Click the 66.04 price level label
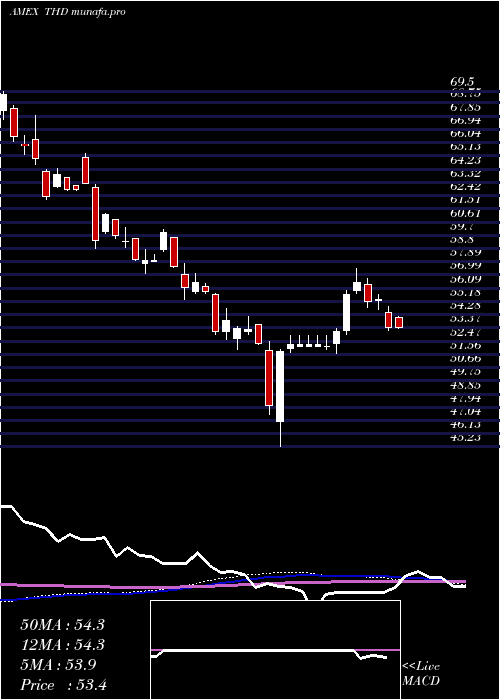Image resolution: width=500 pixels, height=700 pixels. pos(466,133)
